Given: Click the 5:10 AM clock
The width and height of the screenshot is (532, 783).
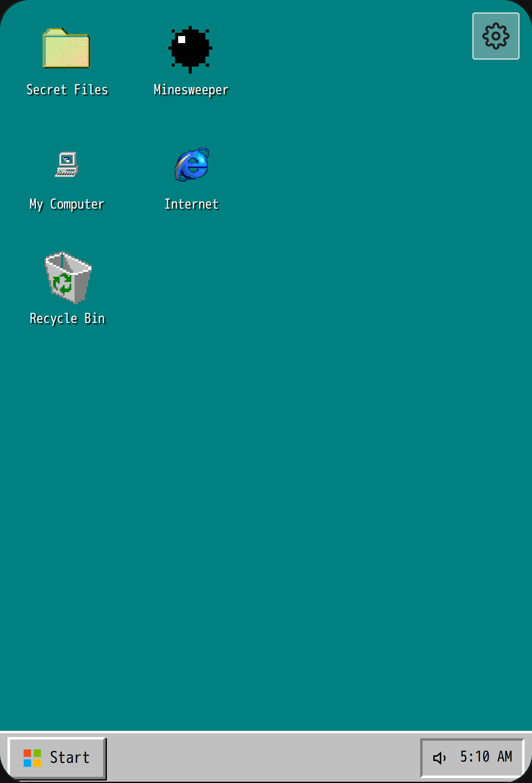Looking at the screenshot, I should [x=486, y=757].
